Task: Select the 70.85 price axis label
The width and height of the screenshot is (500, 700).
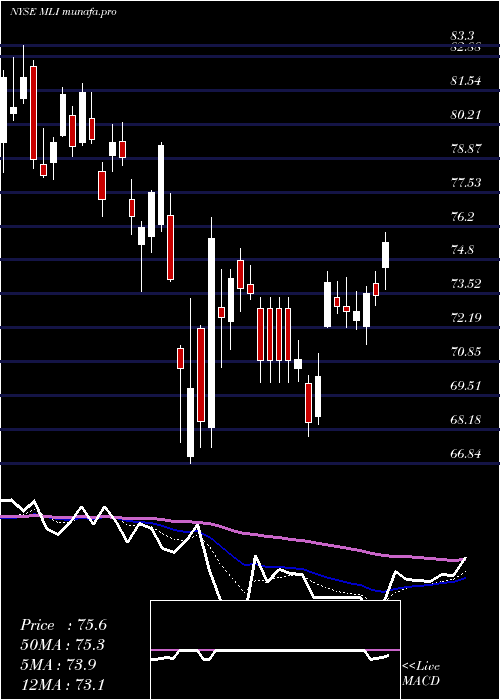Action: (466, 352)
